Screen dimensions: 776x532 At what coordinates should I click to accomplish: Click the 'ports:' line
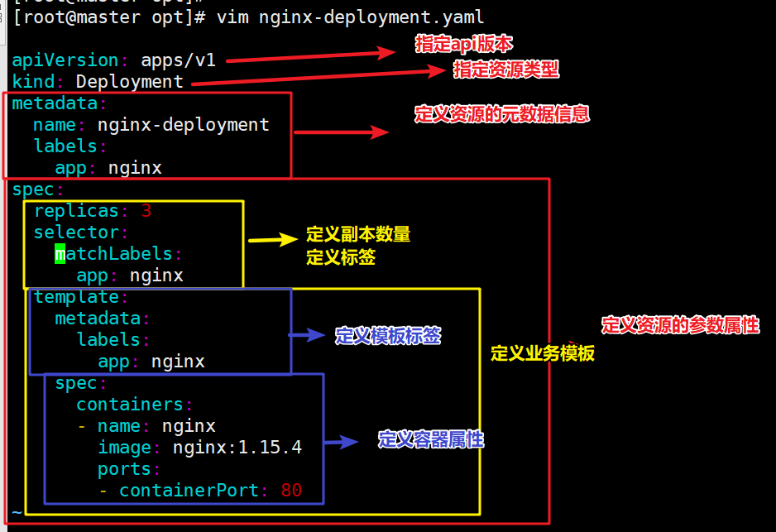130,469
